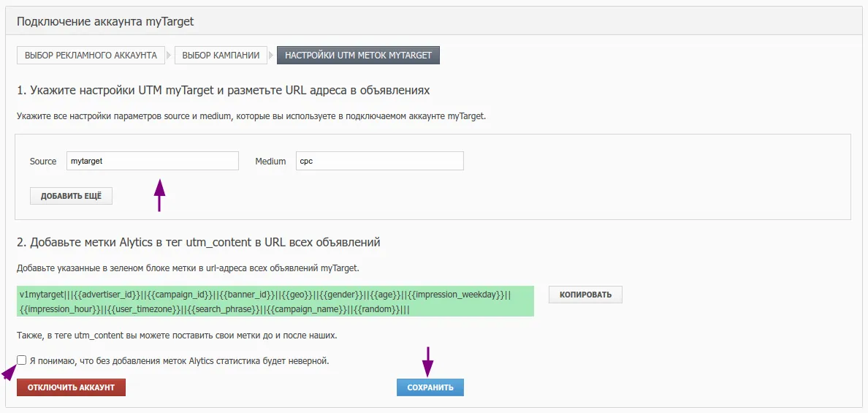The height and width of the screenshot is (413, 868).
Task: Click the 'Medium' field label
Action: pyautogui.click(x=270, y=161)
